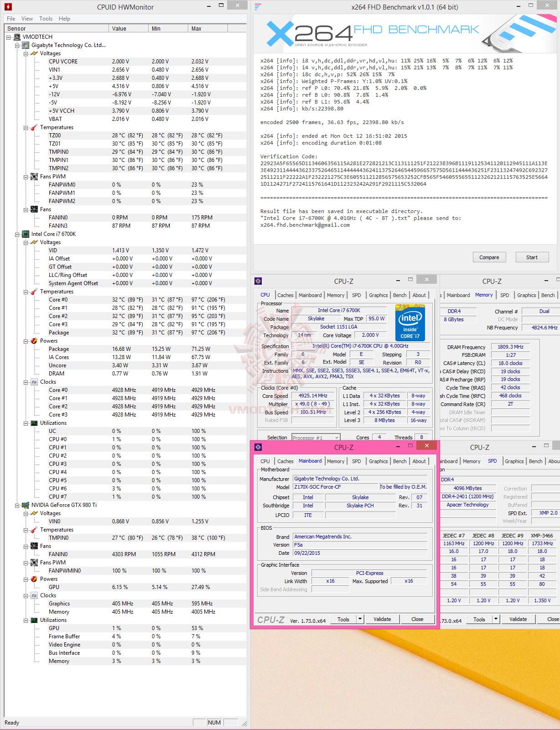Open the Tools menu in HWMonitor
Image resolution: width=560 pixels, height=730 pixels.
(x=46, y=19)
